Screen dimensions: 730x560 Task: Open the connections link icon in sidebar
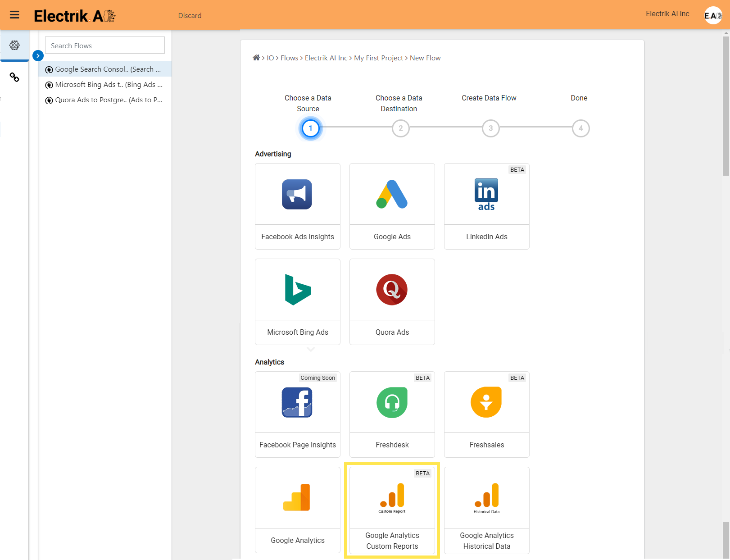pos(14,77)
